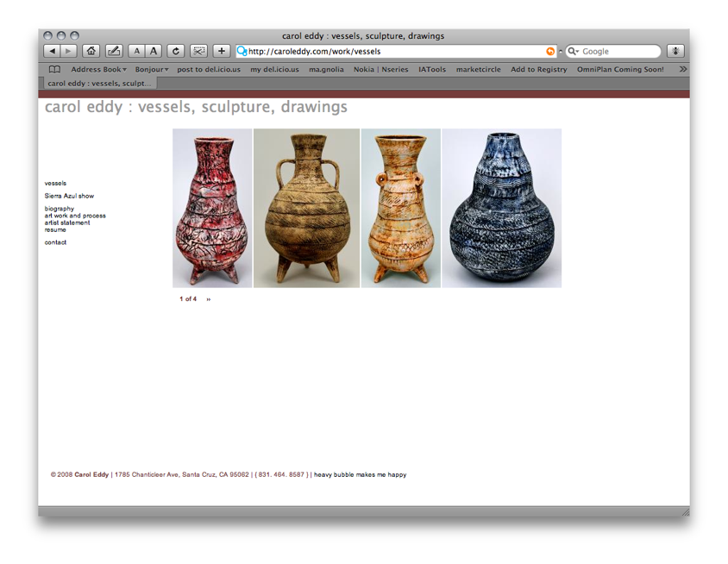This screenshot has height=564, width=728.
Task: Click 'Carol Eddy' name in footer
Action: coord(91,474)
